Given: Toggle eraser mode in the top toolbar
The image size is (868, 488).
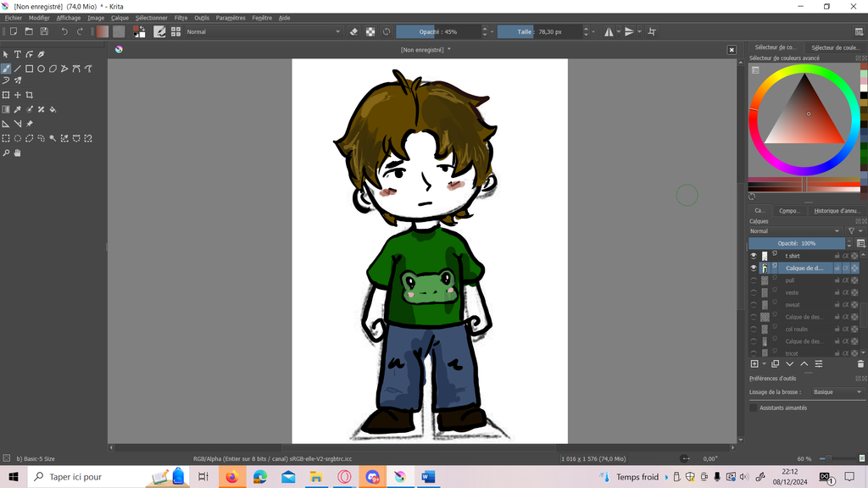Looking at the screenshot, I should pyautogui.click(x=354, y=31).
